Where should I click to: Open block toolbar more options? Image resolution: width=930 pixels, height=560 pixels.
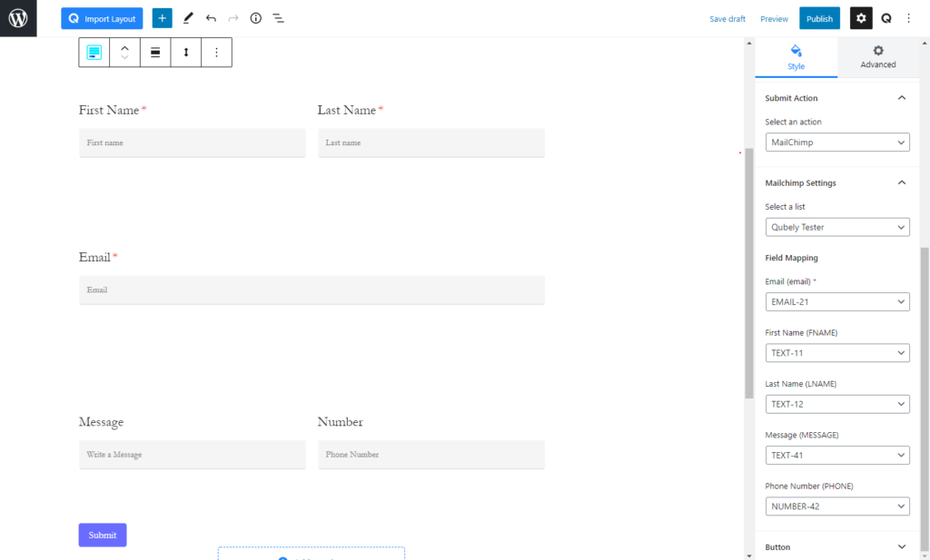coord(216,52)
